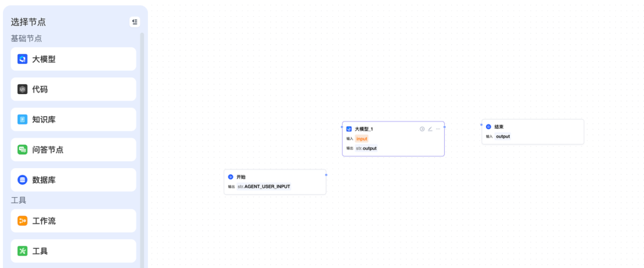Click the 大模型_1 node title

click(x=364, y=129)
